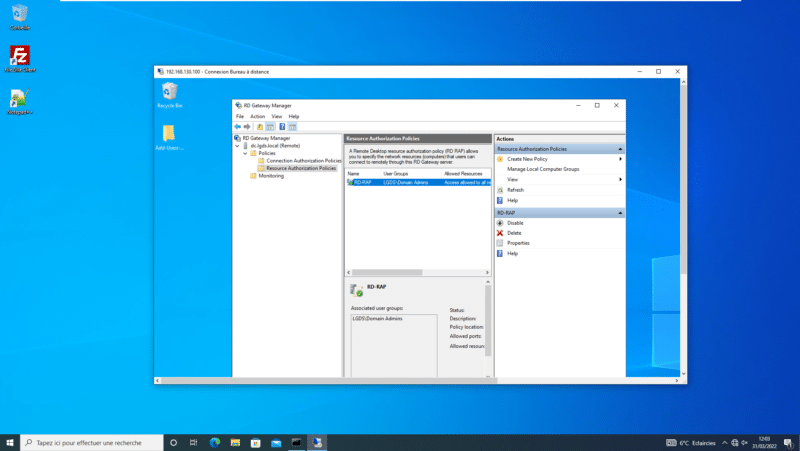Image resolution: width=800 pixels, height=451 pixels.
Task: Click the Recycle Bin in remote session
Action: [x=169, y=95]
